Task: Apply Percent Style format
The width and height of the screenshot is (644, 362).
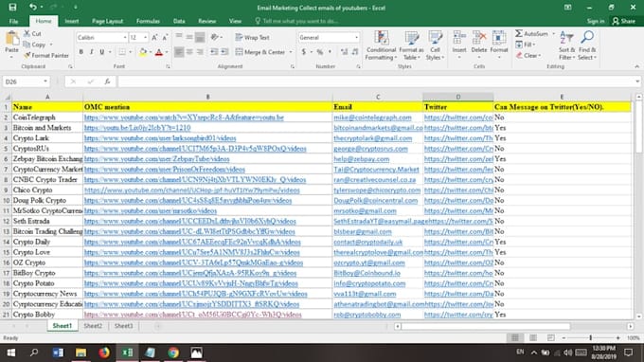Action: pyautogui.click(x=320, y=52)
